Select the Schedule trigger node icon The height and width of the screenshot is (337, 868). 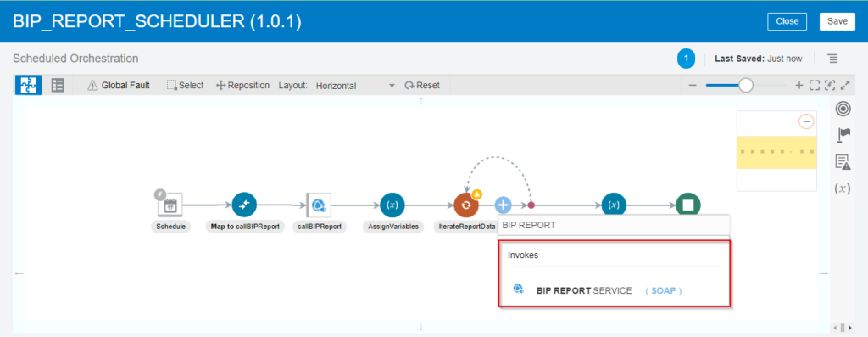170,205
